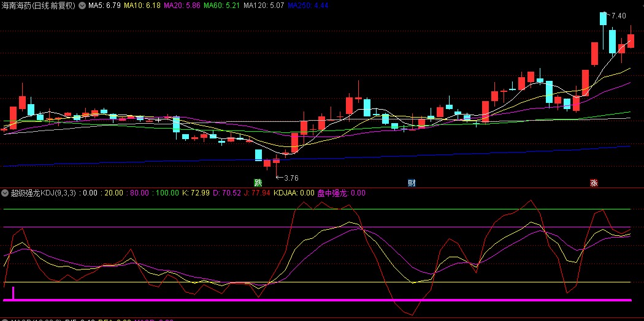Click the green 跌 event marker icon
Viewport: 644px width, 321px height.
(258, 183)
